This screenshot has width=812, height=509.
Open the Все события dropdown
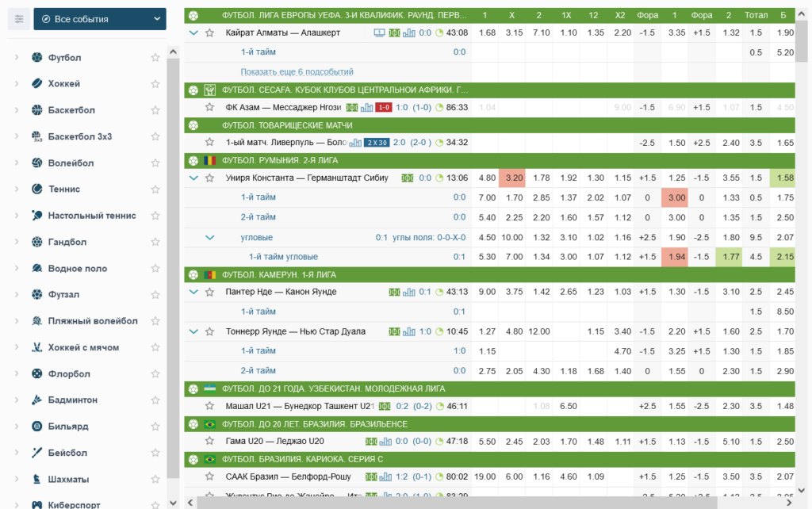[x=100, y=19]
